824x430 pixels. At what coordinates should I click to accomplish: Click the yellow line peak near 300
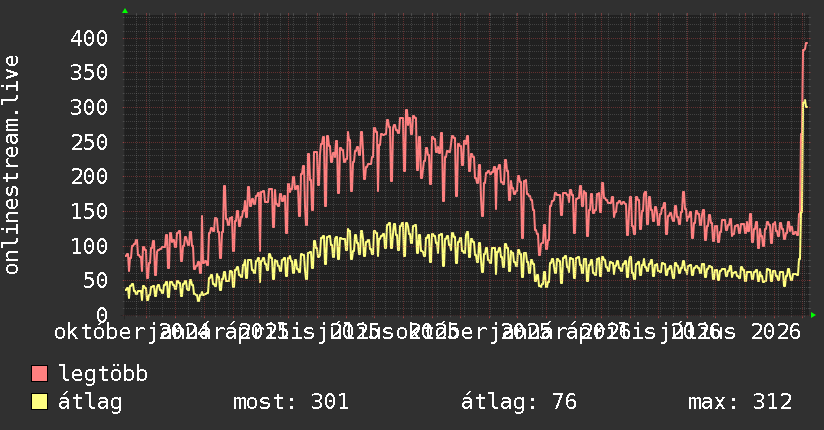click(x=805, y=101)
